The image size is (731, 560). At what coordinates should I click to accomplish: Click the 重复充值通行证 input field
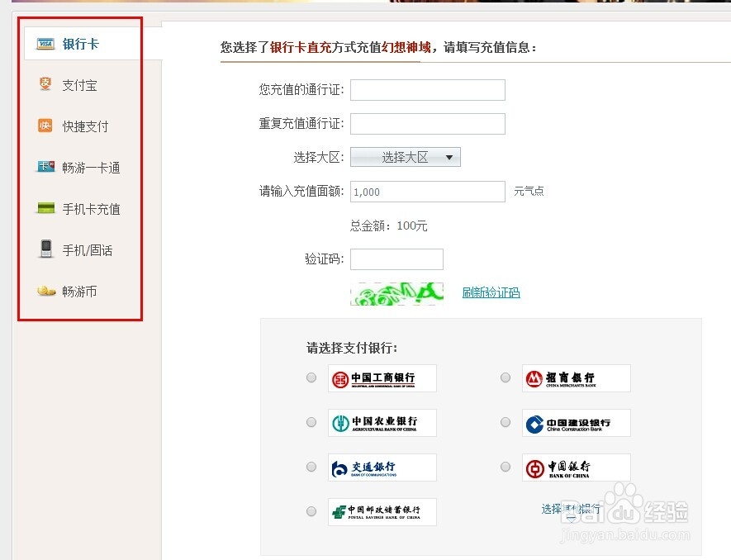coord(428,124)
